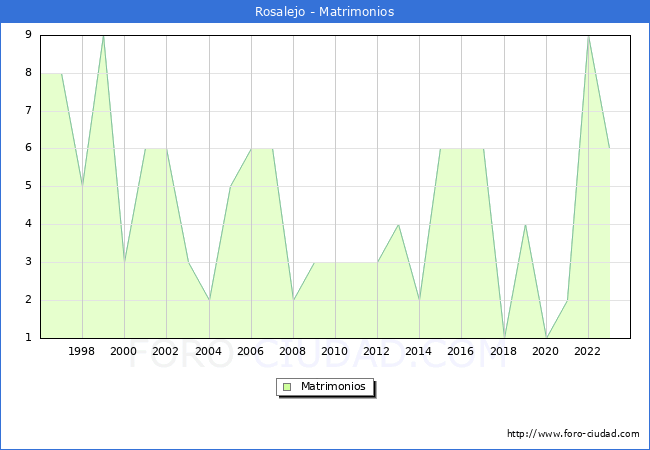Viewport: 650px width, 450px height.
Task: Click y-axis label 9
Action: click(28, 34)
